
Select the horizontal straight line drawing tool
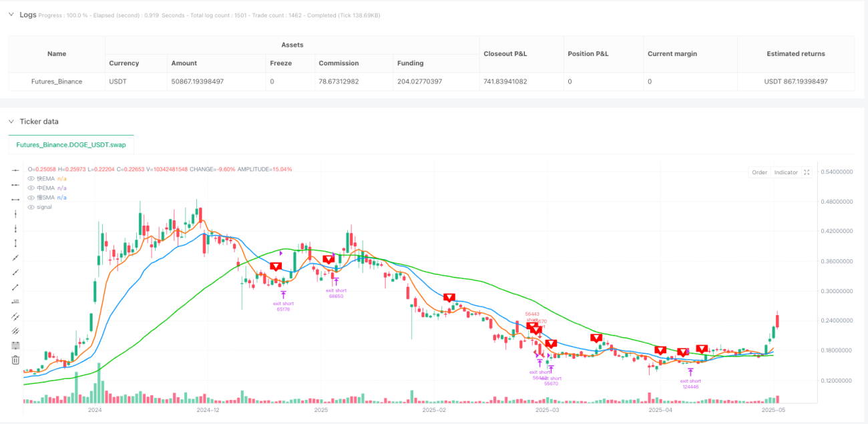click(x=16, y=170)
